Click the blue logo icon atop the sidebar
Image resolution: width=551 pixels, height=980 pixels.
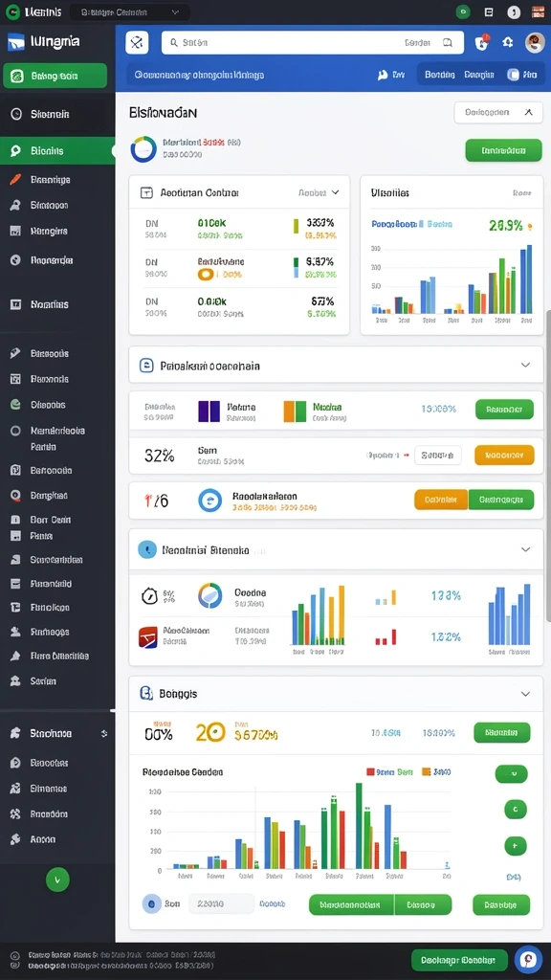pos(15,42)
